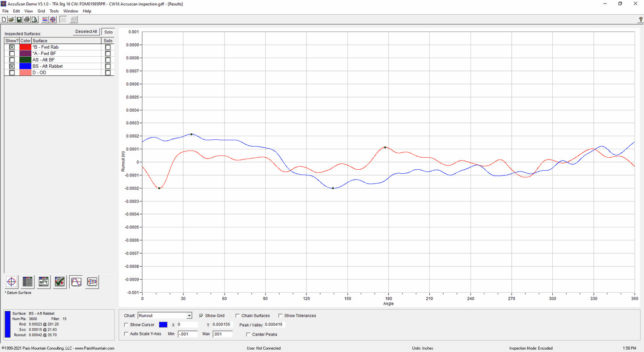Open the Tools menu
This screenshot has height=352, width=644.
coord(54,11)
